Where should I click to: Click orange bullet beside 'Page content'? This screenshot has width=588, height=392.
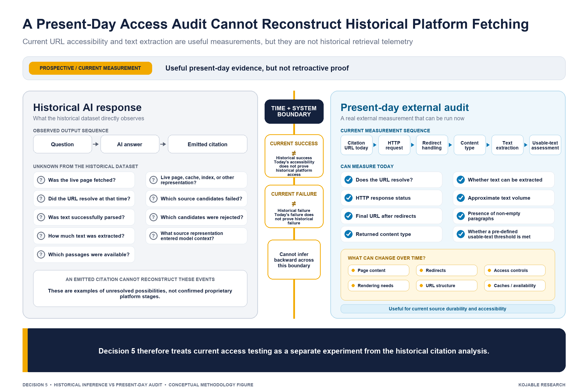click(x=353, y=270)
